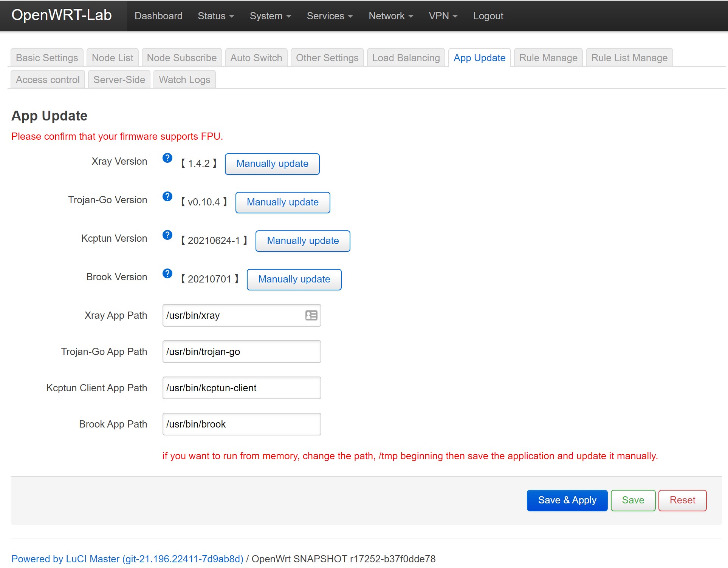
Task: Open the Powered by LuCI Master link
Action: [x=127, y=559]
